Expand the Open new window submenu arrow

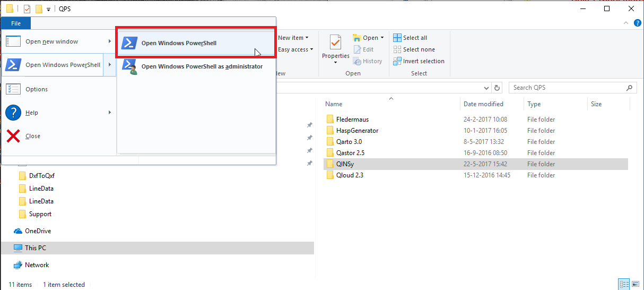[110, 41]
